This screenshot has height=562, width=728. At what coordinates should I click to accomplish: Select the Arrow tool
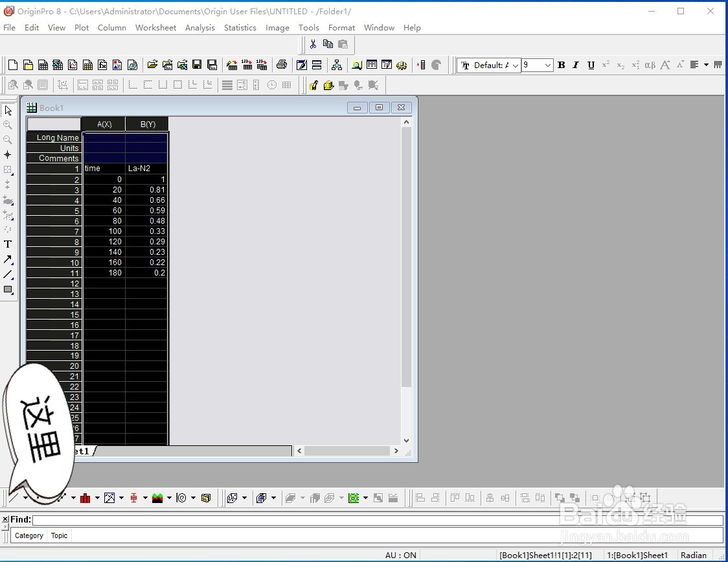click(x=8, y=259)
